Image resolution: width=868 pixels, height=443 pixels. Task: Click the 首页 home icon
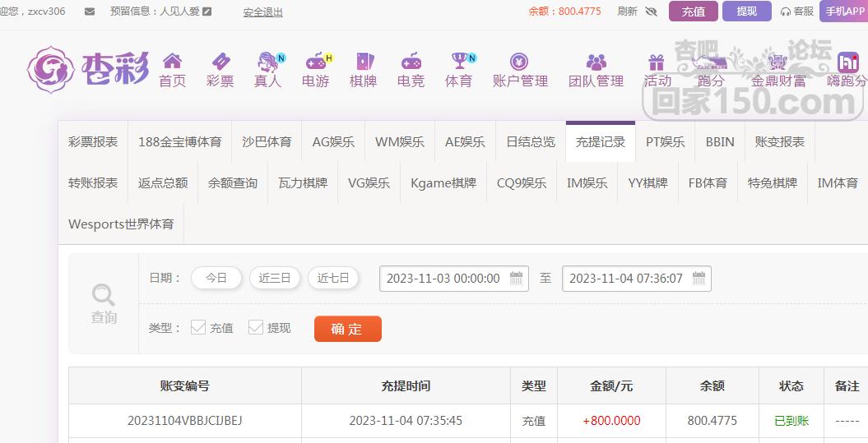172,62
